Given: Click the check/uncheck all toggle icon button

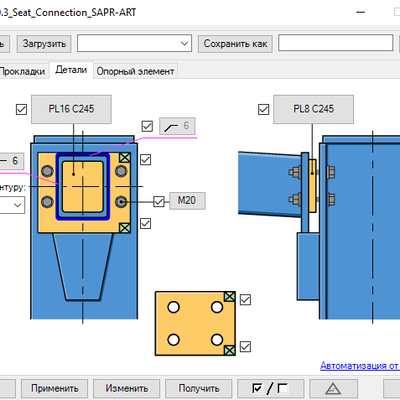Looking at the screenshot, I should (x=270, y=388).
